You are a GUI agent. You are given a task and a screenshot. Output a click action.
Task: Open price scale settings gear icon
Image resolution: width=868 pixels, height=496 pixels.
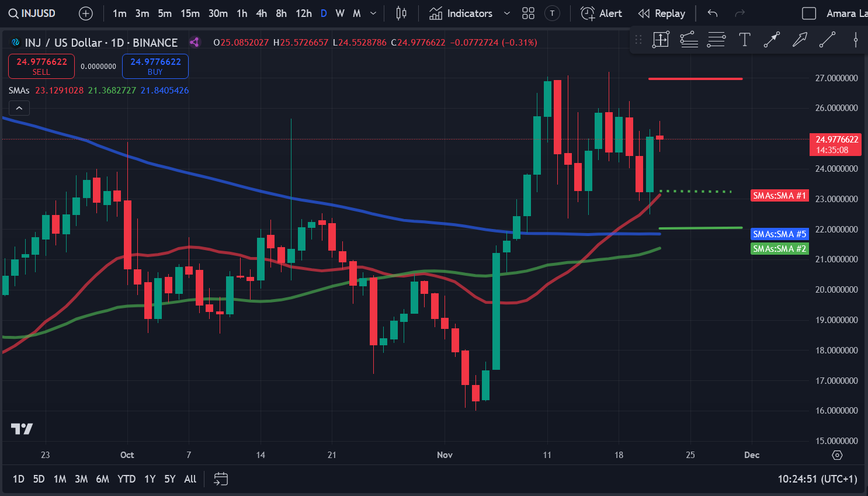[837, 455]
